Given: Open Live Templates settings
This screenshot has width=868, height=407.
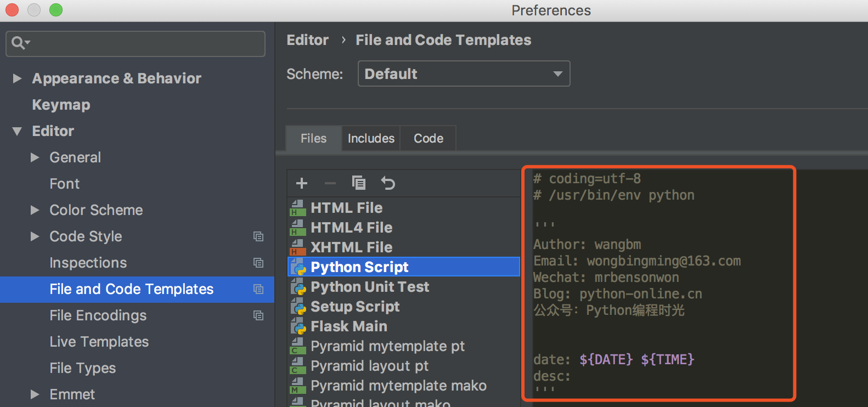Looking at the screenshot, I should click(x=99, y=342).
